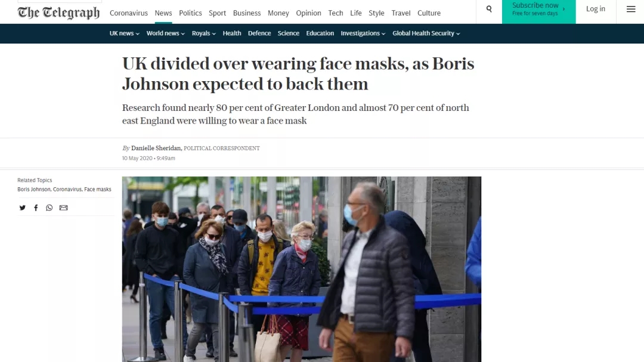Screen dimensions: 644x362
Task: Share article via email envelope icon
Action: (63, 208)
